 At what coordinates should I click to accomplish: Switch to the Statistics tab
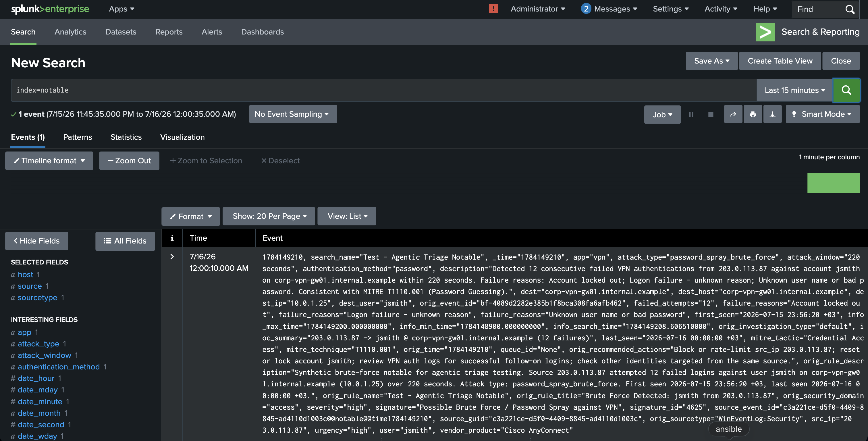[x=126, y=137]
